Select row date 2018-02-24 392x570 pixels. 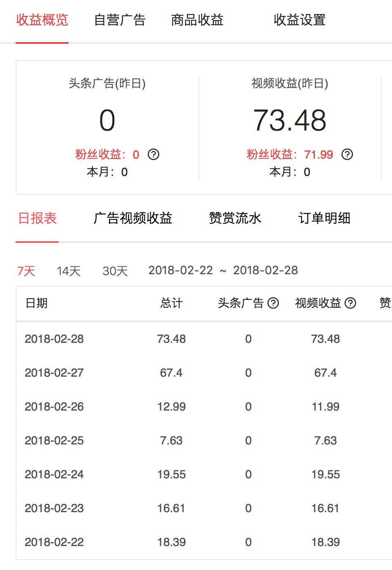tap(54, 475)
